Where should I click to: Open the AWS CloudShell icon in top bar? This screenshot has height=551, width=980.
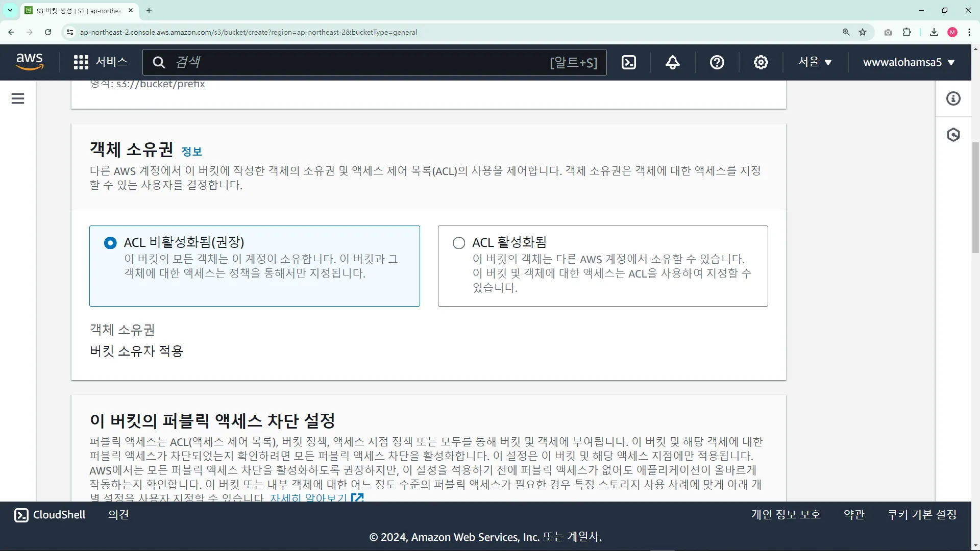click(x=628, y=62)
